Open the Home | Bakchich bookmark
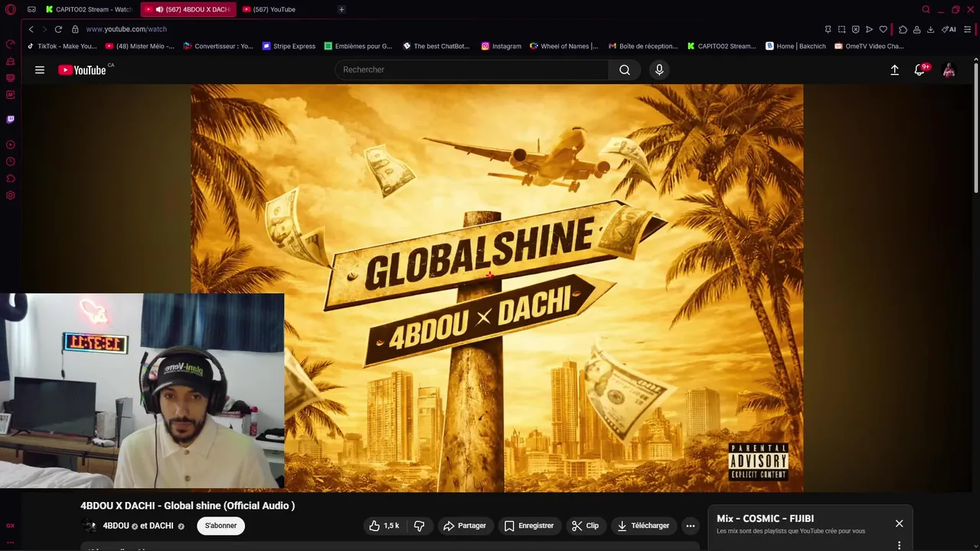980x551 pixels. [x=795, y=46]
